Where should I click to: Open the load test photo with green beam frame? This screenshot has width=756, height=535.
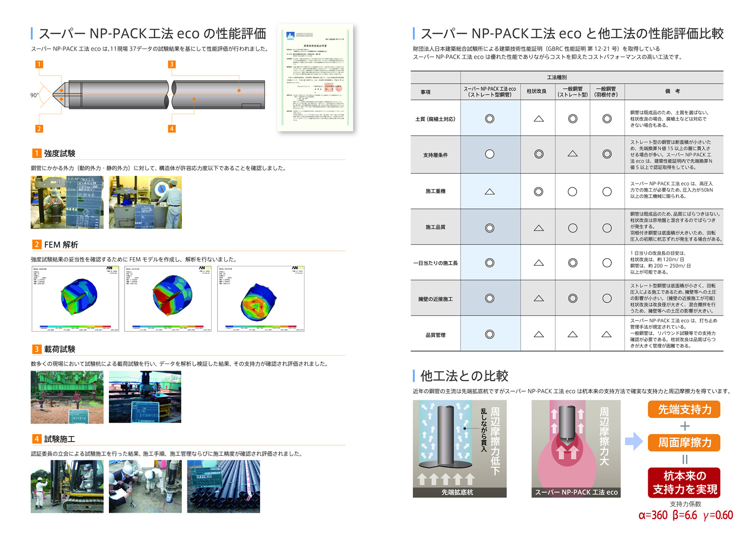pos(67,397)
